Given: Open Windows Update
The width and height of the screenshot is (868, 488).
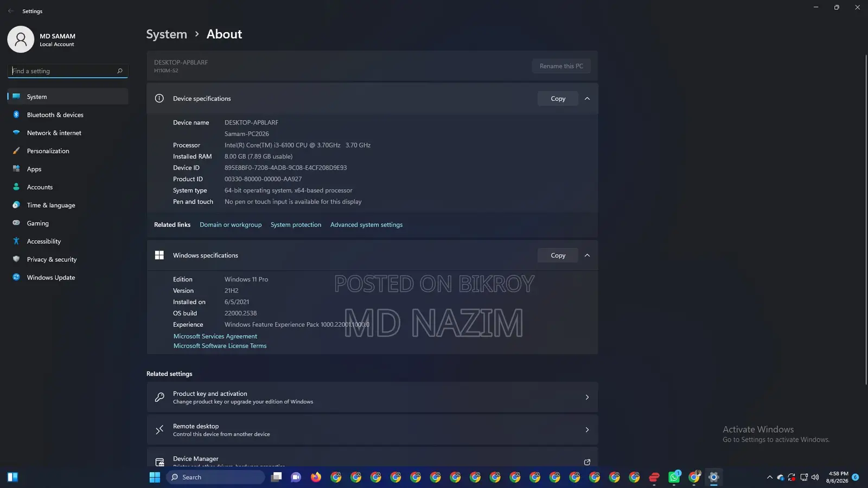Looking at the screenshot, I should pyautogui.click(x=68, y=278).
